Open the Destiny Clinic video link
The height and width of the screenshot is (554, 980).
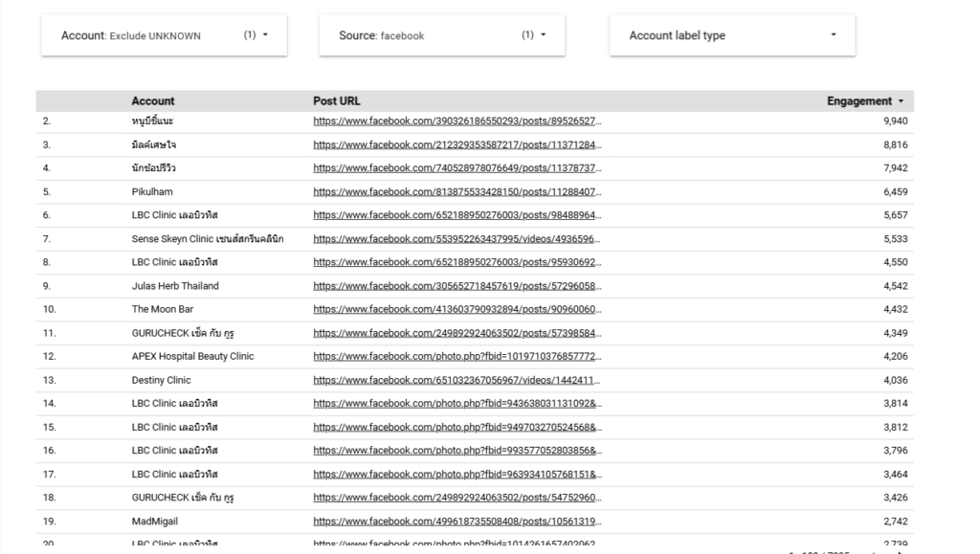457,380
